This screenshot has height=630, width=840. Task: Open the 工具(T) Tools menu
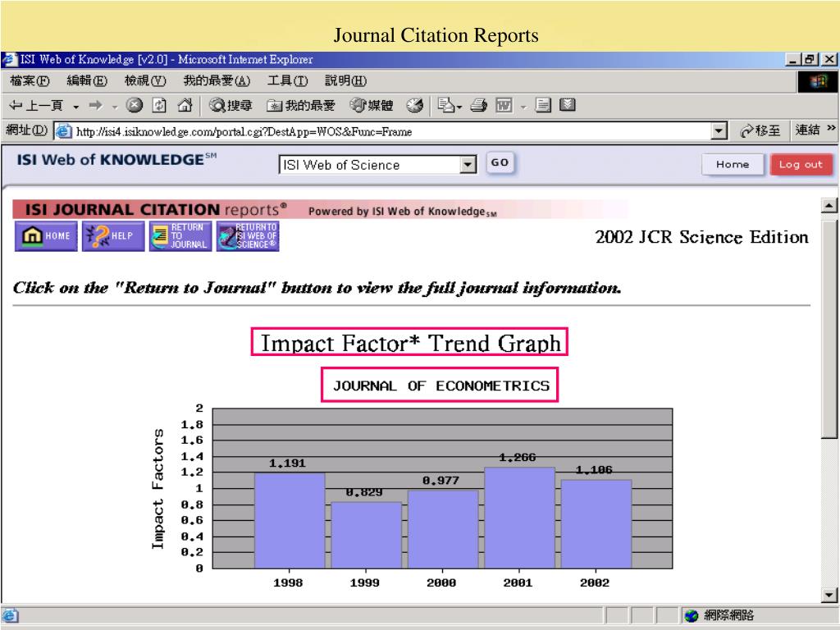coord(288,81)
